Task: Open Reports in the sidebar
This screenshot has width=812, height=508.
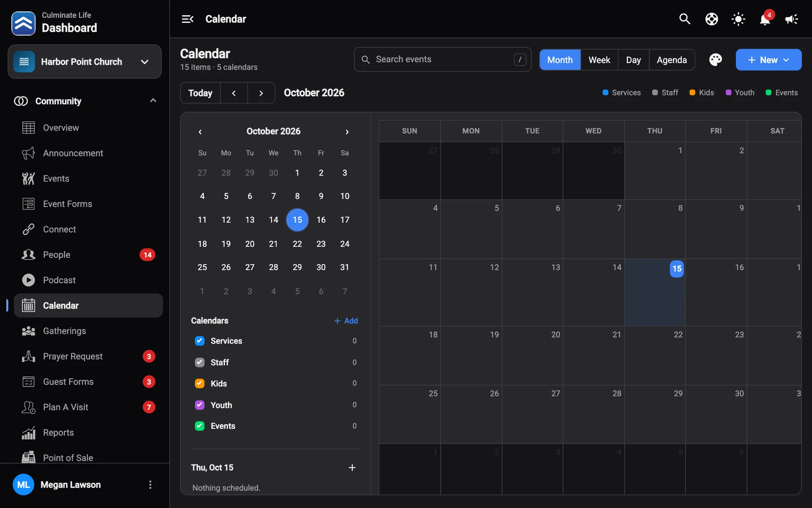Action: (x=88, y=432)
